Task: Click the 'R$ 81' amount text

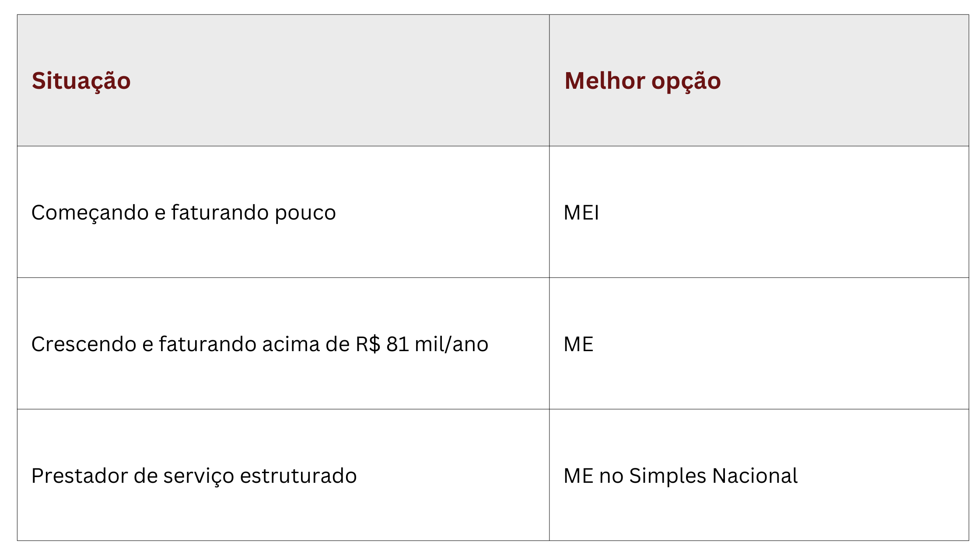Action: pos(382,344)
